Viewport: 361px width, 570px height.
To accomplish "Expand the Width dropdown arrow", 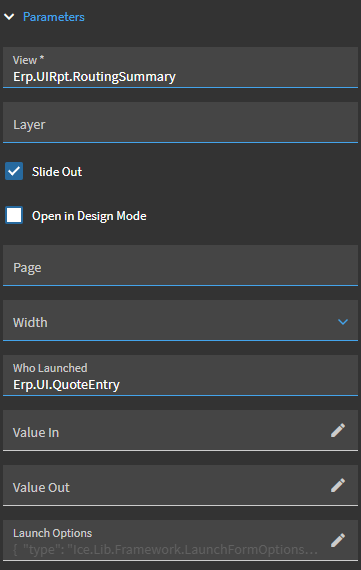I will (x=343, y=322).
